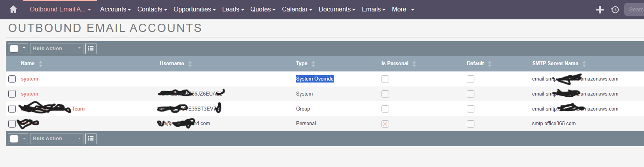The width and height of the screenshot is (644, 167).
Task: Open the Opportunities menu
Action: 194,9
